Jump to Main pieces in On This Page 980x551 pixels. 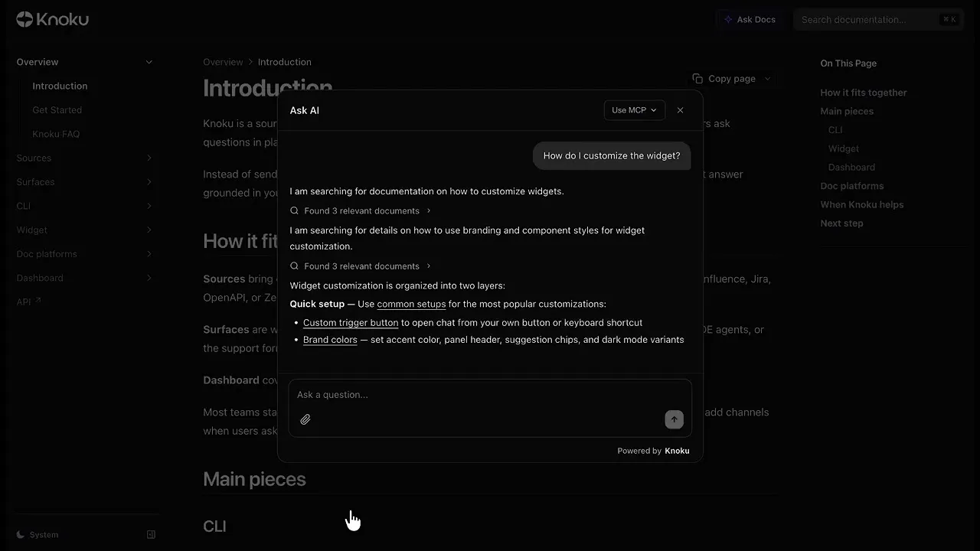(x=847, y=112)
